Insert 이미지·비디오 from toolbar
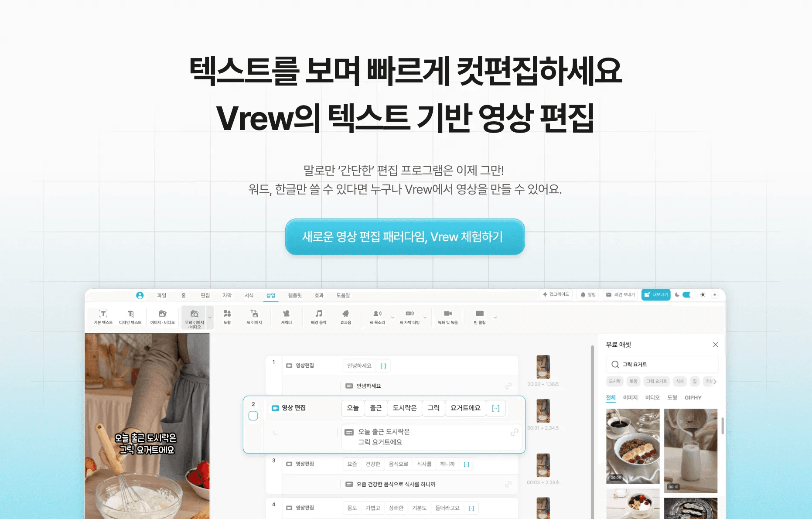Screen dimensions: 812x519 click(163, 317)
